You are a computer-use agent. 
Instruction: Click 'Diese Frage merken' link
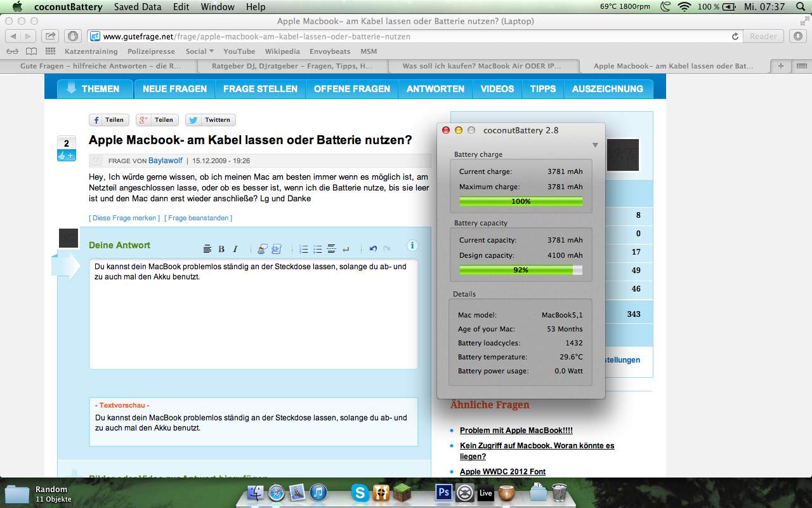click(x=124, y=218)
